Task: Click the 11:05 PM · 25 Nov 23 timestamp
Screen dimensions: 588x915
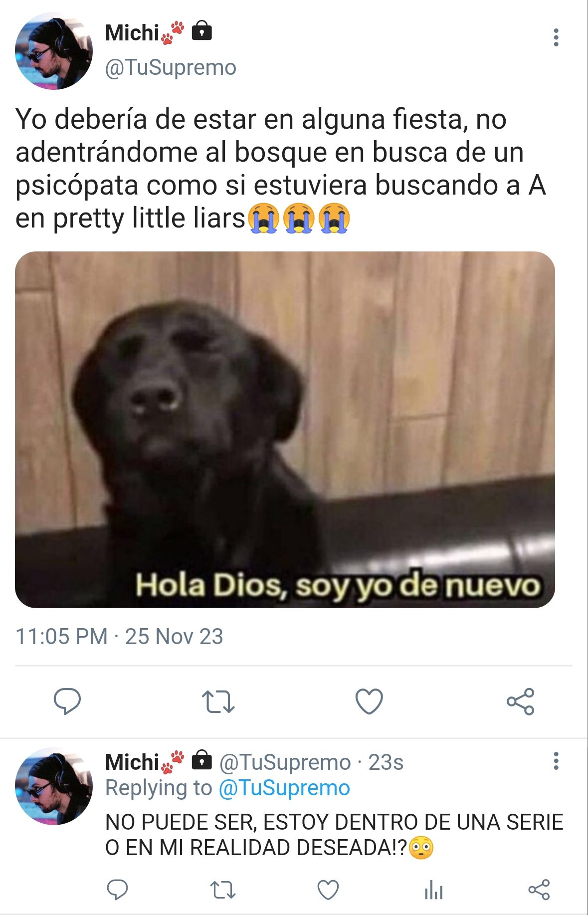Action: (119, 637)
